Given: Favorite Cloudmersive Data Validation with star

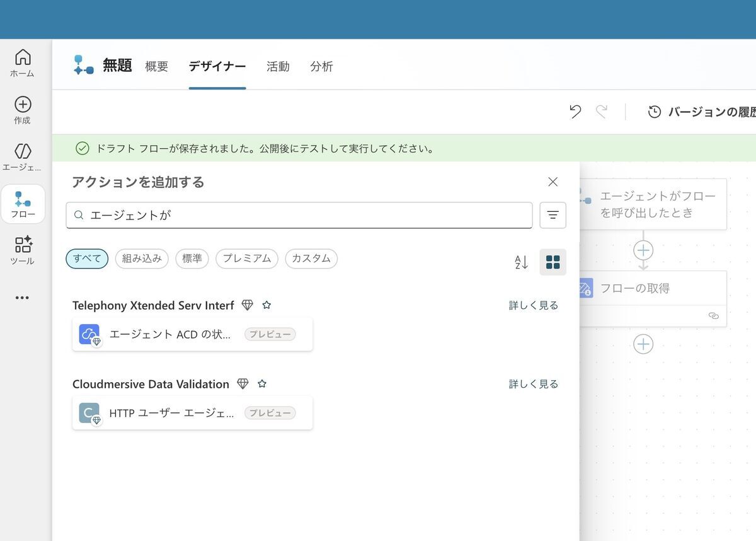Looking at the screenshot, I should (x=262, y=384).
